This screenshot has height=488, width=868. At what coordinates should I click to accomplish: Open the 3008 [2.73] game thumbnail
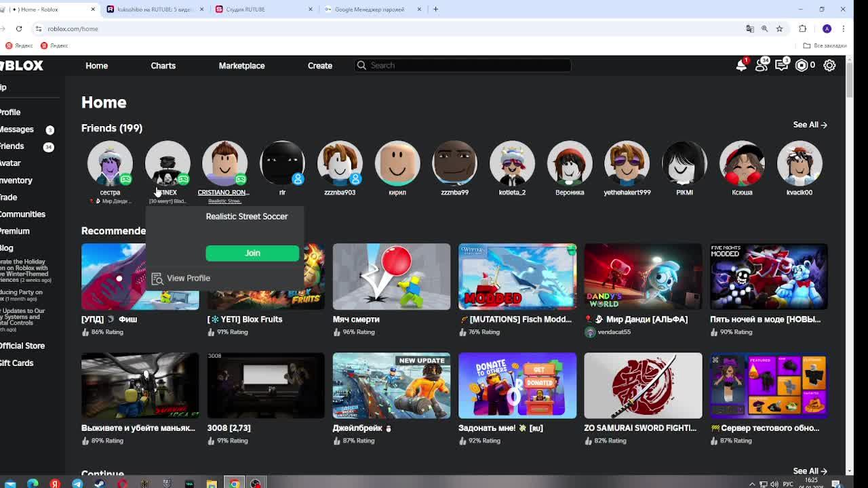(266, 386)
